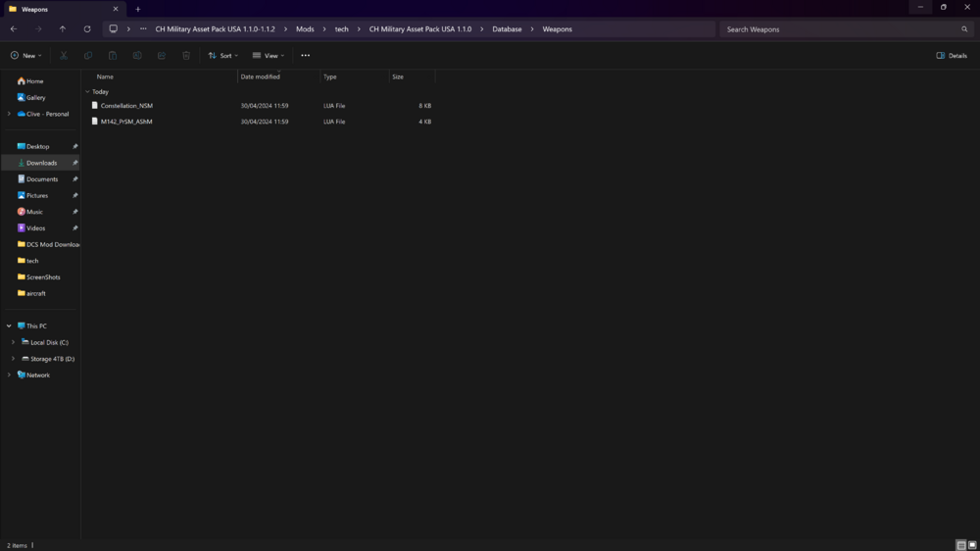Click the Paste toolbar icon
Image resolution: width=980 pixels, height=551 pixels.
113,56
